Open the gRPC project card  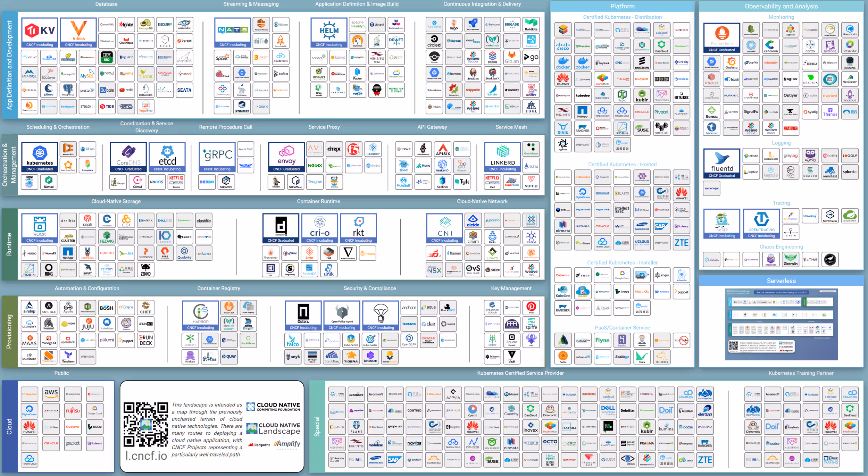point(217,157)
